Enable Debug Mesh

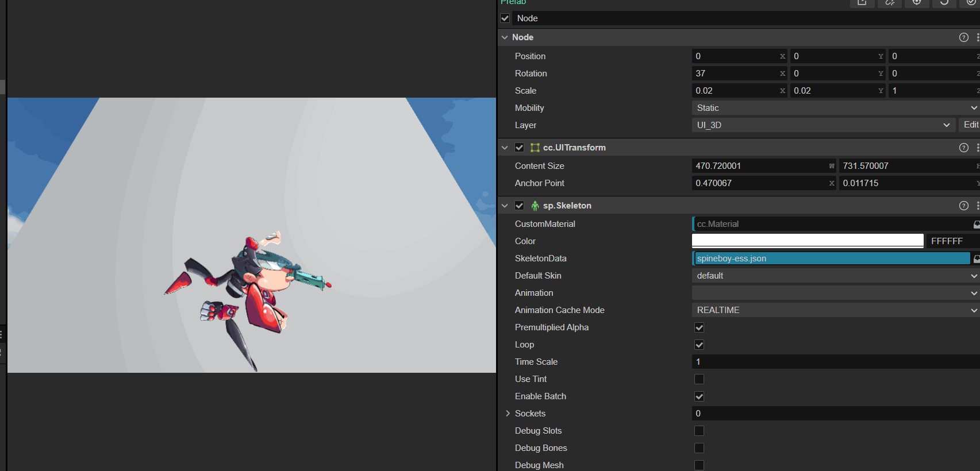[700, 465]
